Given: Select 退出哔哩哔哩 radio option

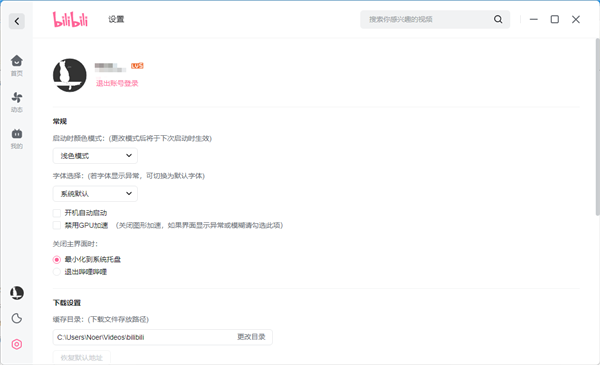Looking at the screenshot, I should (x=57, y=272).
